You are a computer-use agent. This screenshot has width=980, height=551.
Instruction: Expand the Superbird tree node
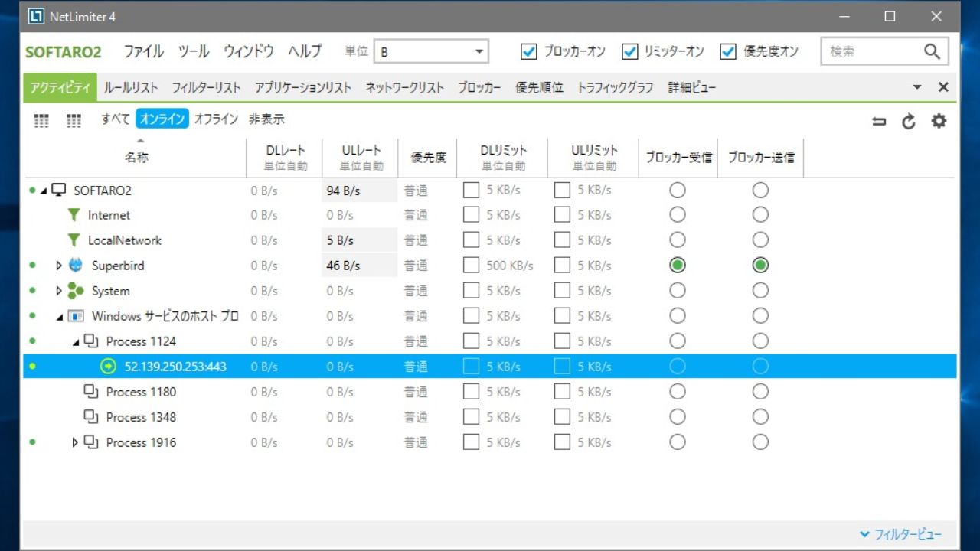(59, 266)
